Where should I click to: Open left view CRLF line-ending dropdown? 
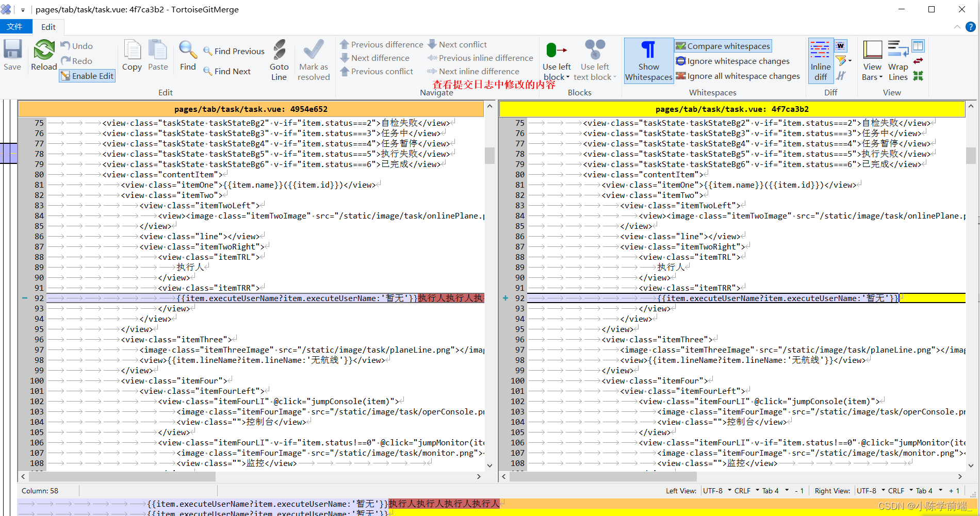[x=746, y=491]
